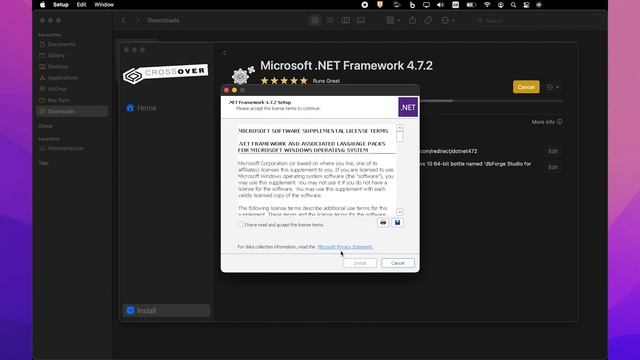Click the greyed Install button in setup
The image size is (640, 360).
360,263
